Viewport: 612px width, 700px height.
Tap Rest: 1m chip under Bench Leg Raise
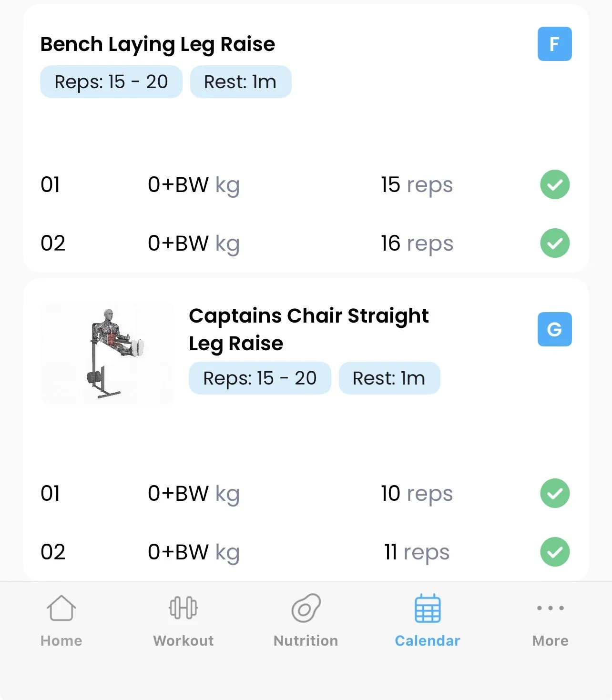[x=241, y=82]
